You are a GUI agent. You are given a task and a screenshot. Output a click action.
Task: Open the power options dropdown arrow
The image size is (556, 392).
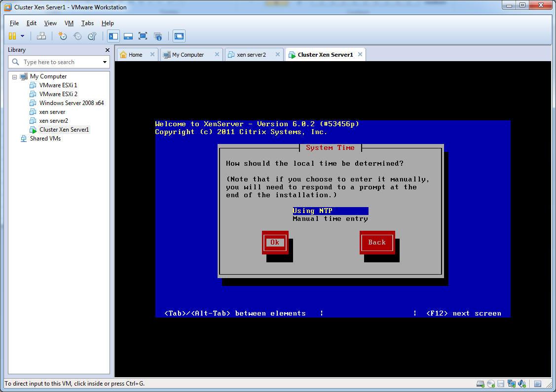click(x=23, y=36)
